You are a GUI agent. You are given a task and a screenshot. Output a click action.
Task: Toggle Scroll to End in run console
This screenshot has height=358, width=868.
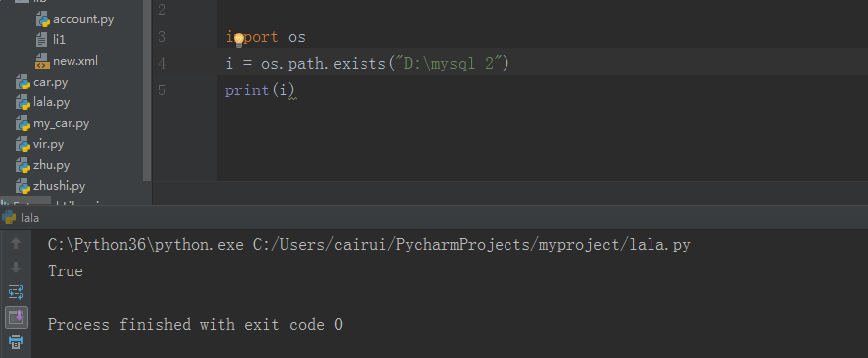pyautogui.click(x=16, y=317)
